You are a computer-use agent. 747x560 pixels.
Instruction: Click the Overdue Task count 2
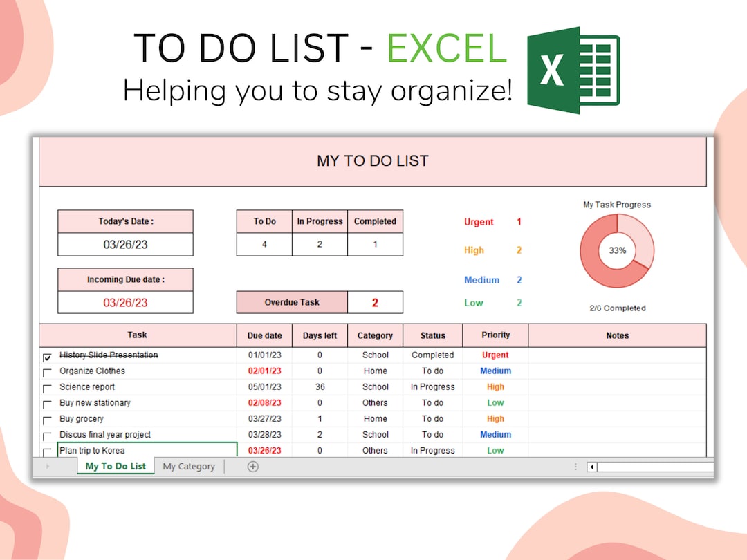pyautogui.click(x=375, y=302)
